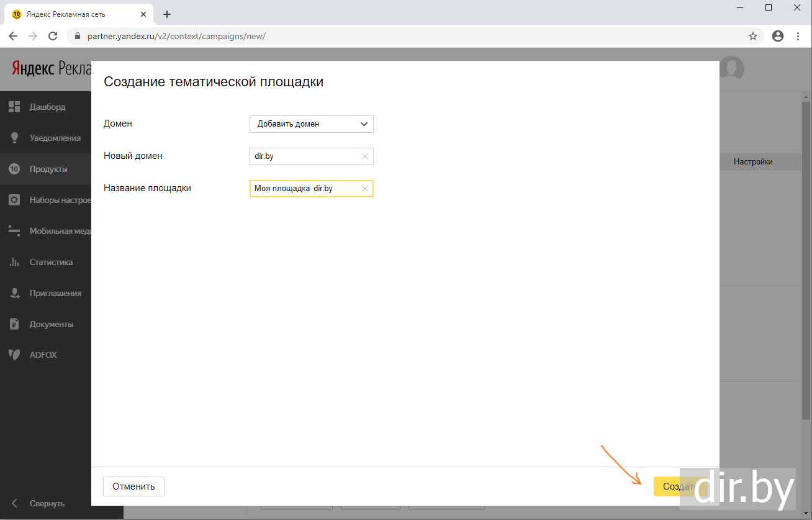
Task: Collapse the sidebar with Свернуть
Action: point(47,503)
